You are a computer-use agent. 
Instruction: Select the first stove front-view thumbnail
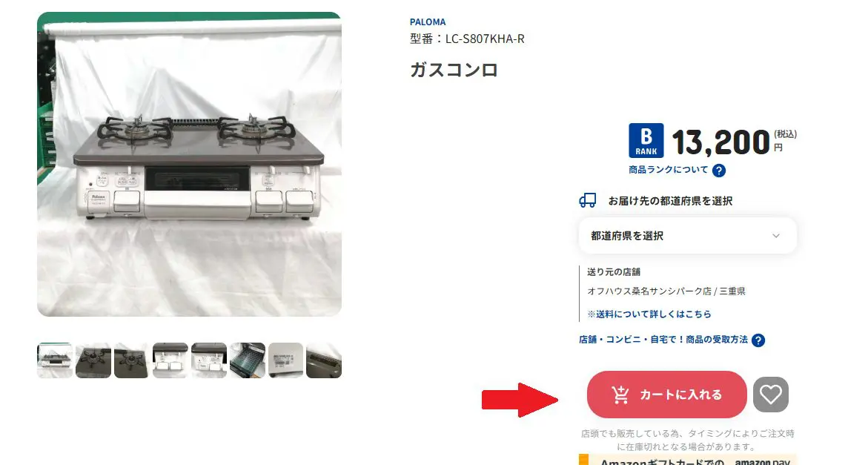click(54, 360)
